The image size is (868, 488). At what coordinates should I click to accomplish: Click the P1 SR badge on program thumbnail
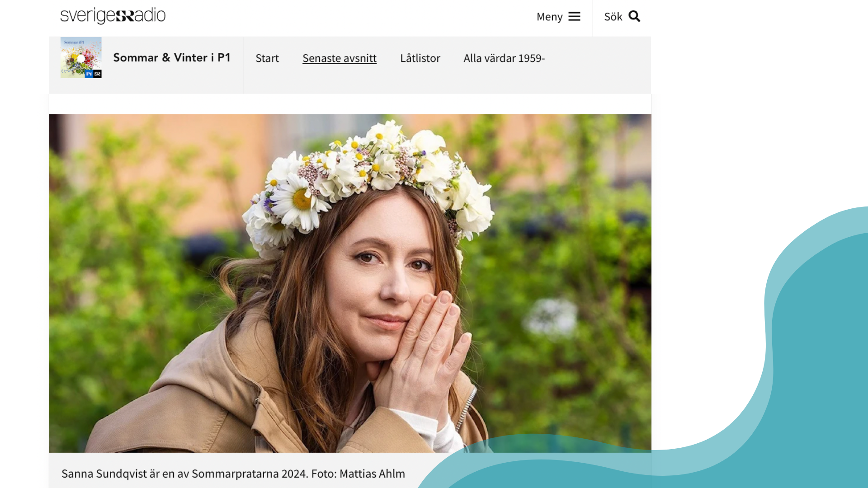tap(93, 74)
